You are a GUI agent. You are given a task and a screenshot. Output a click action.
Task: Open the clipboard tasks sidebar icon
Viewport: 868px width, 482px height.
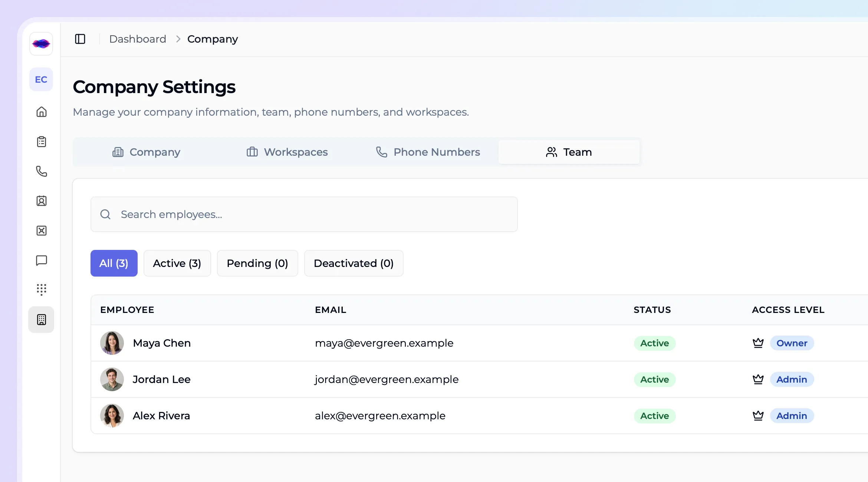point(42,142)
